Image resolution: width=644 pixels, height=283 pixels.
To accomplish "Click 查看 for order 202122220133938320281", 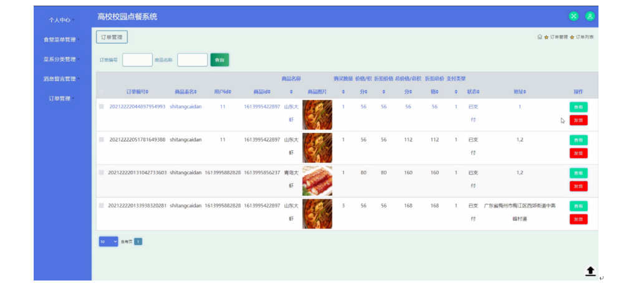I will tap(579, 206).
